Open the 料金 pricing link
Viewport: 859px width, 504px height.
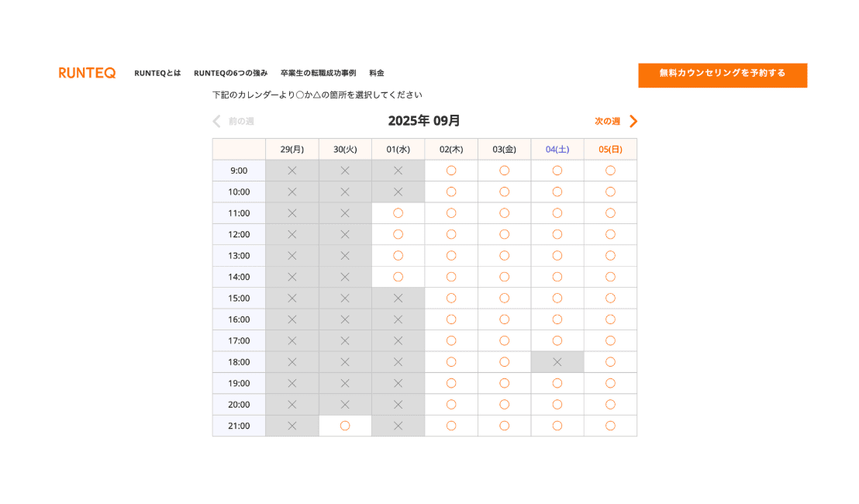click(x=377, y=73)
